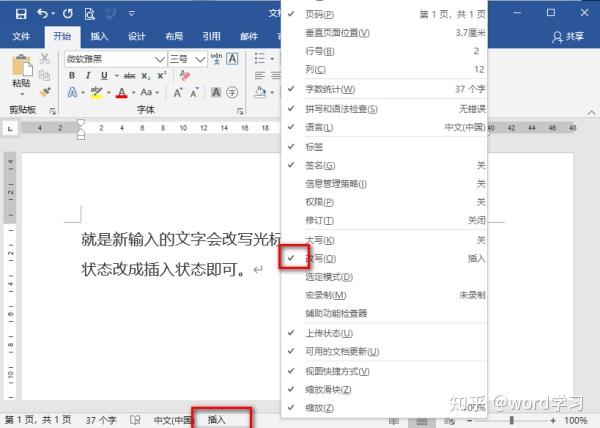Viewport: 600px width, 428px height.
Task: Switch to the 插入 ribbon tab
Action: pos(99,36)
